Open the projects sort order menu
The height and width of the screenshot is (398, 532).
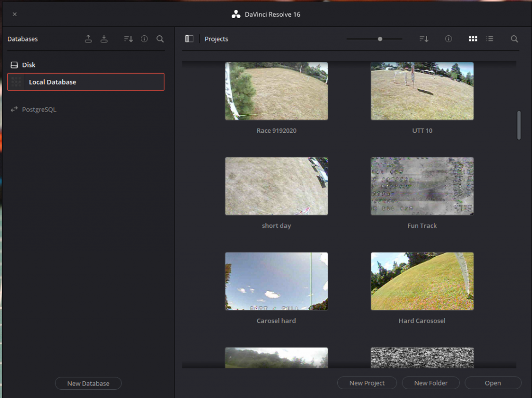click(424, 39)
